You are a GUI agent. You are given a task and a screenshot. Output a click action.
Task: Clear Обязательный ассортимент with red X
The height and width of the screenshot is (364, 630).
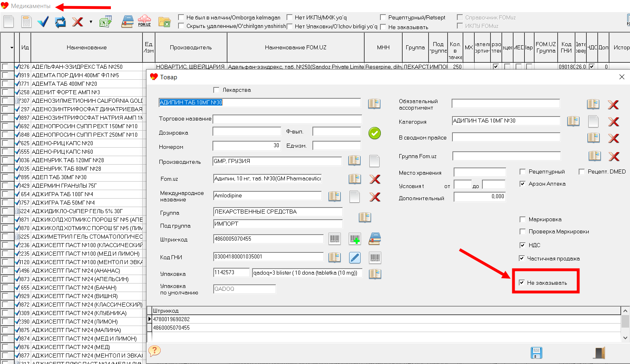coord(613,105)
